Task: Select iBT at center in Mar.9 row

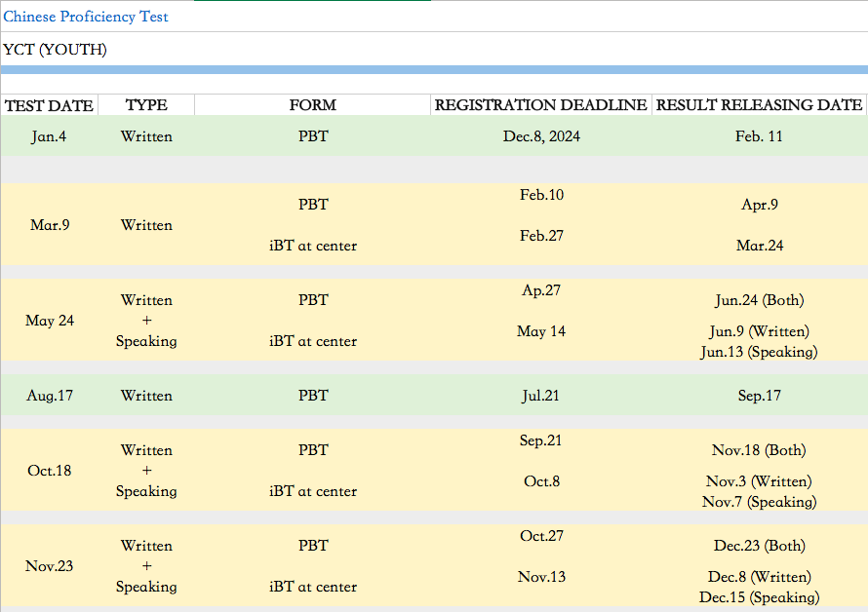Action: click(312, 246)
